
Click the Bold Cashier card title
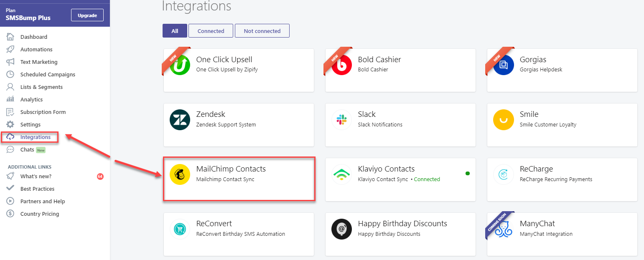(379, 60)
